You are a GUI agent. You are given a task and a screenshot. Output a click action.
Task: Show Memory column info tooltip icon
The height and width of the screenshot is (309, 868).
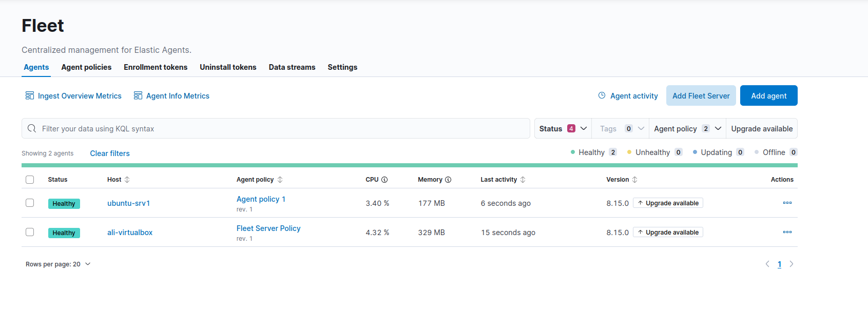coord(448,180)
